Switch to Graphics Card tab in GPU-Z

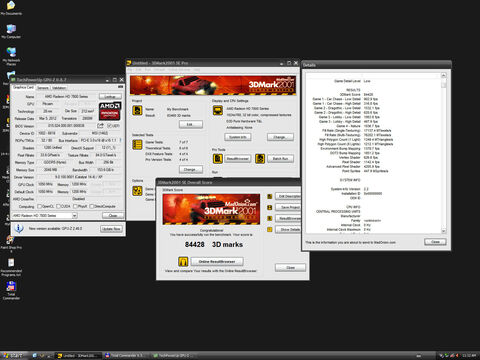point(23,87)
